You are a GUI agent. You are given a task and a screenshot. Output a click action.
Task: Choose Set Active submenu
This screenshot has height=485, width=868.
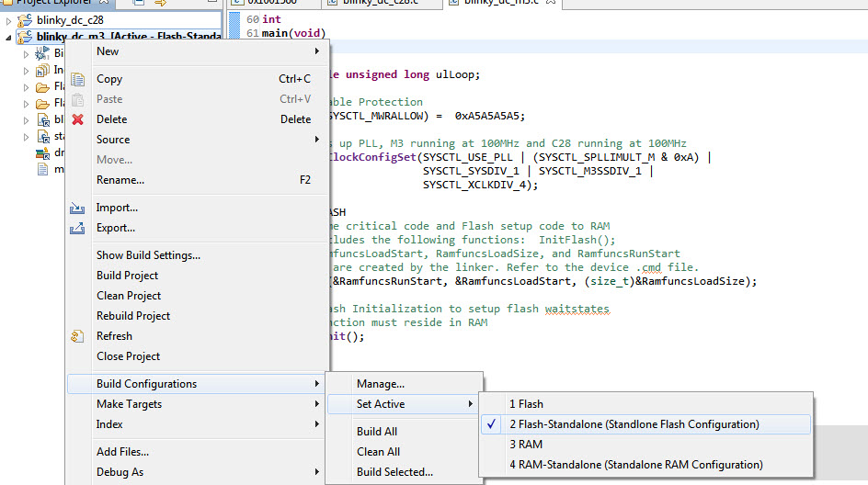pos(403,404)
